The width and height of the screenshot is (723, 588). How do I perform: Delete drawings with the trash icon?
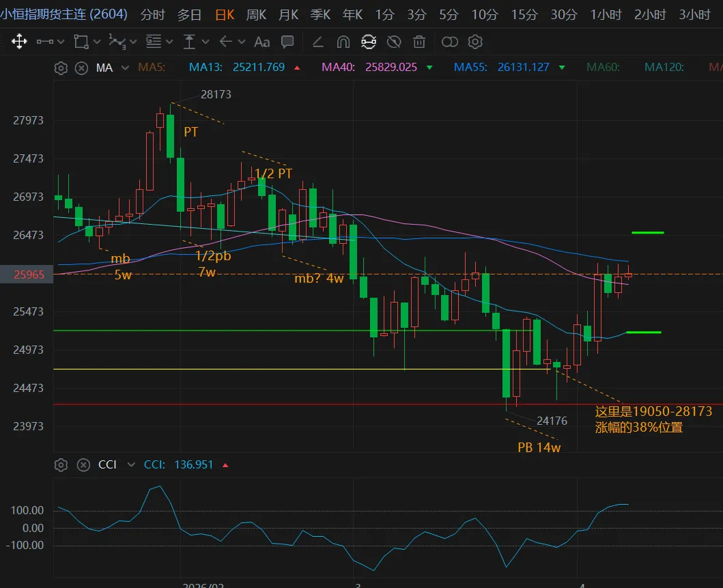tap(419, 42)
